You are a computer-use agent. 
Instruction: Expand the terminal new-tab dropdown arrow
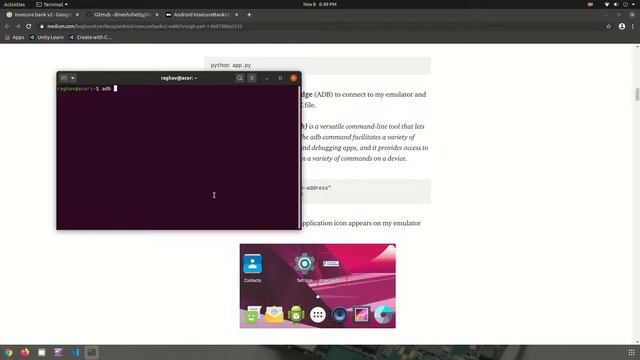tap(73, 78)
